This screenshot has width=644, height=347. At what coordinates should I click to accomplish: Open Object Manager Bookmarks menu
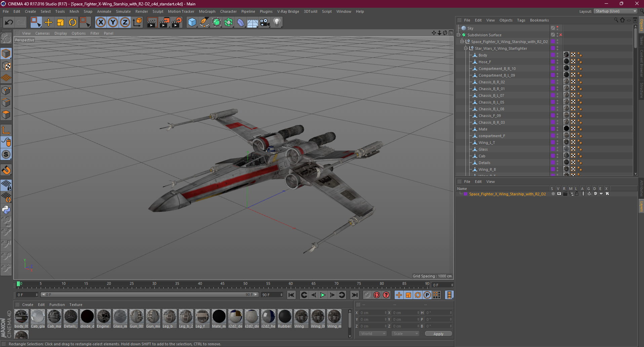(539, 20)
